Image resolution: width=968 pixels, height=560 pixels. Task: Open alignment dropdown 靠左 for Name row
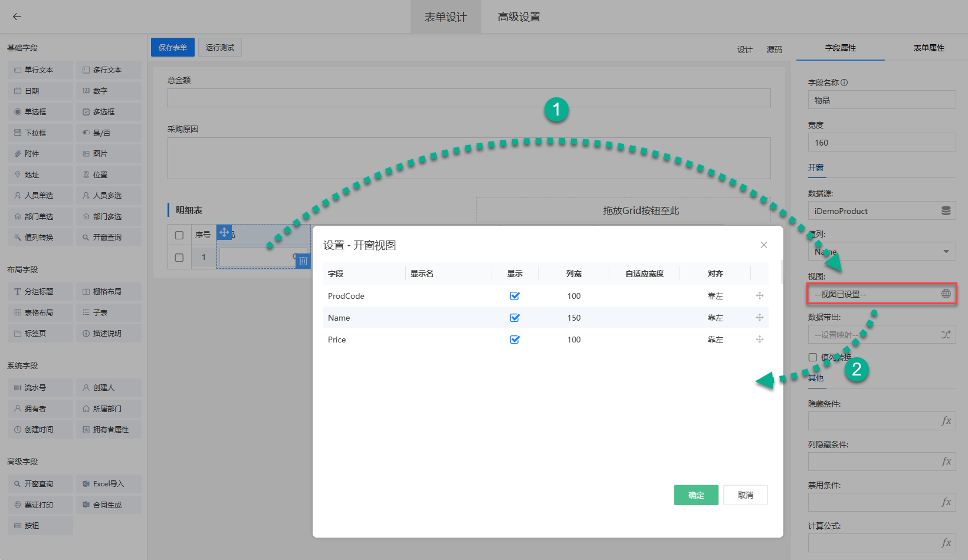pyautogui.click(x=715, y=318)
